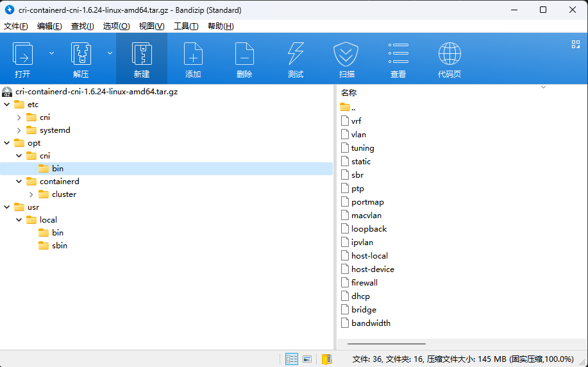This screenshot has width=588, height=367.
Task: Select the loopback file
Action: 364,229
